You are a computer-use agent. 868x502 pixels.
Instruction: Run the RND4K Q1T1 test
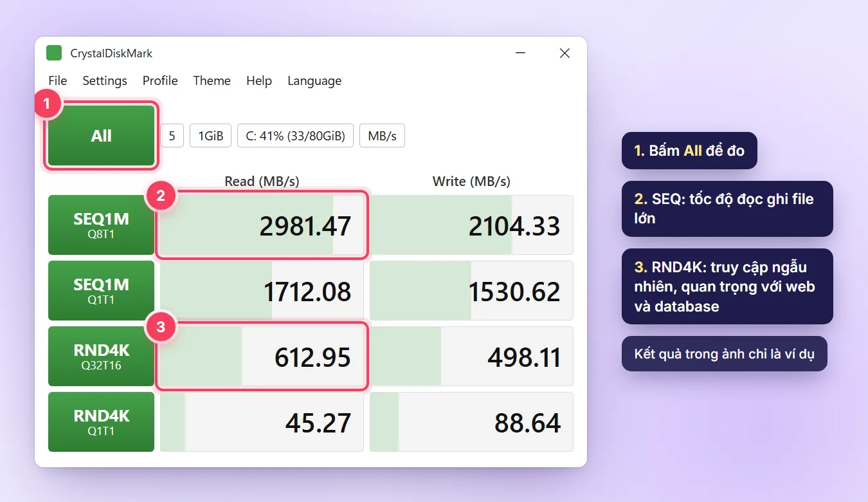102,422
